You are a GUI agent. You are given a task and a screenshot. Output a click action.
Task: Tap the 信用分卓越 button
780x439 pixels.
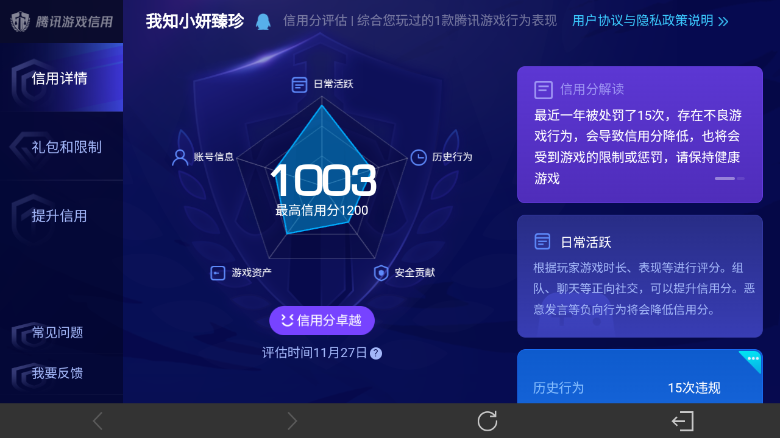[x=322, y=320]
